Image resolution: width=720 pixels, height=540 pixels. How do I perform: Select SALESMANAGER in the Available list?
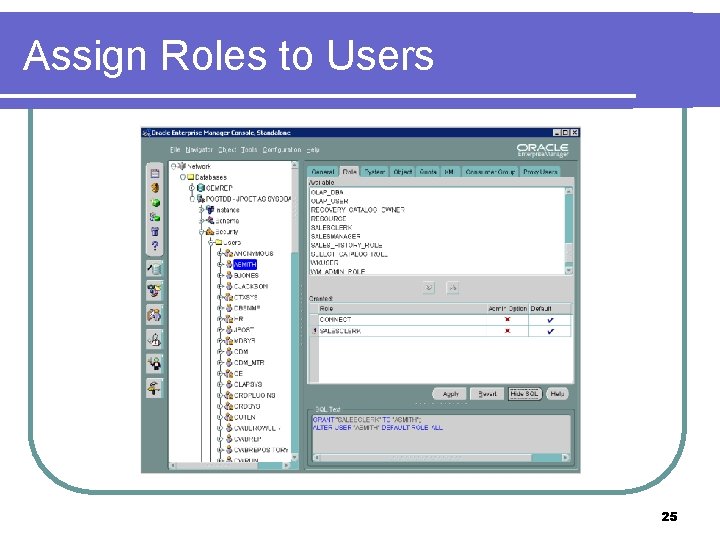coord(336,236)
